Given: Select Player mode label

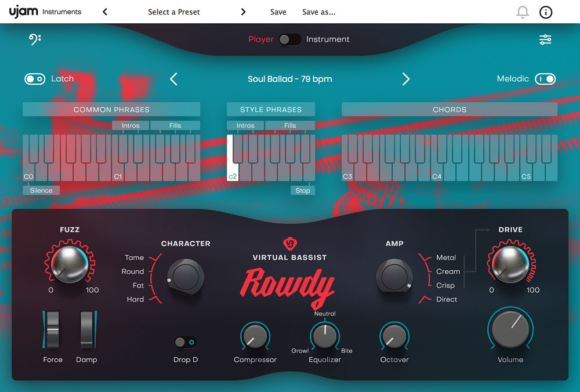Looking at the screenshot, I should point(261,39).
